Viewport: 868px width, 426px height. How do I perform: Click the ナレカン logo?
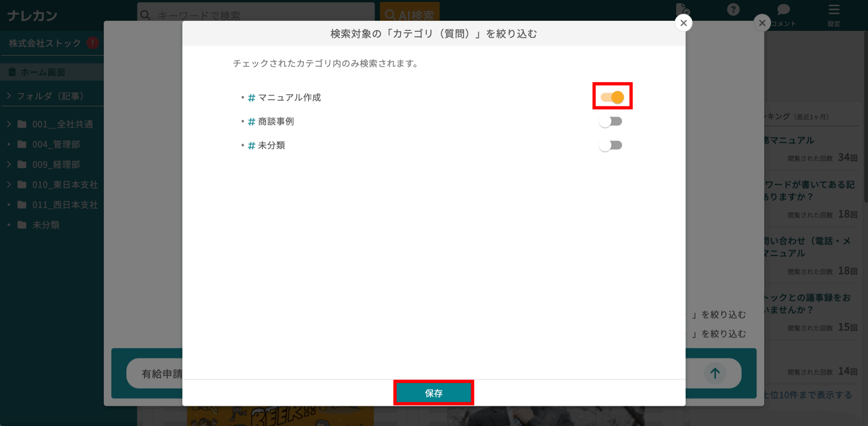click(x=33, y=16)
